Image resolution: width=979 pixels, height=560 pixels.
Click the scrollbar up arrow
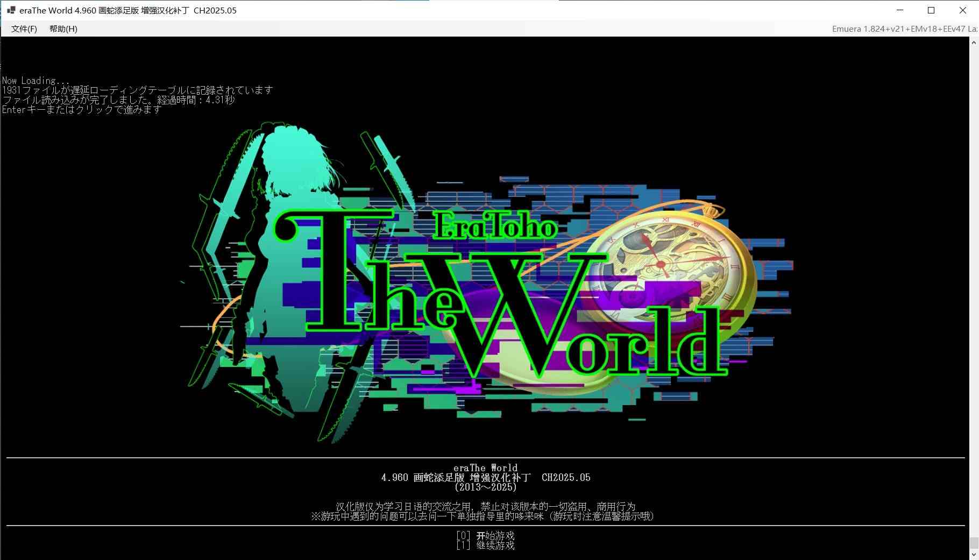(x=974, y=43)
